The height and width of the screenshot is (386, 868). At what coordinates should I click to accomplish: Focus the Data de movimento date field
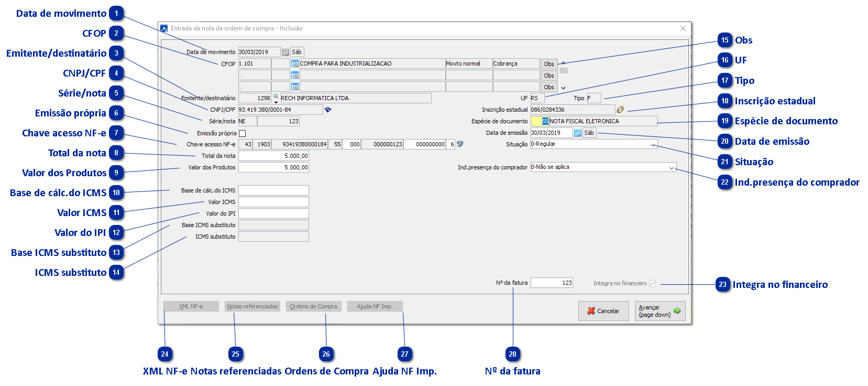pos(259,52)
